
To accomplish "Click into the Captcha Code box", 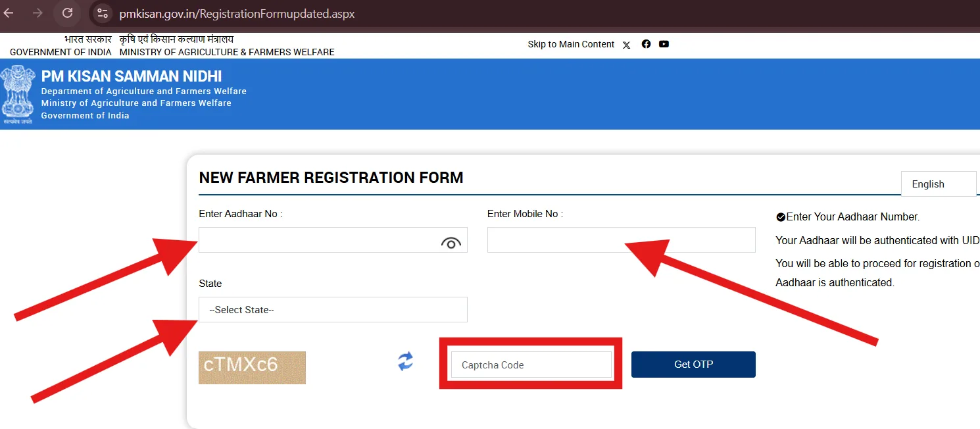I will pyautogui.click(x=531, y=365).
